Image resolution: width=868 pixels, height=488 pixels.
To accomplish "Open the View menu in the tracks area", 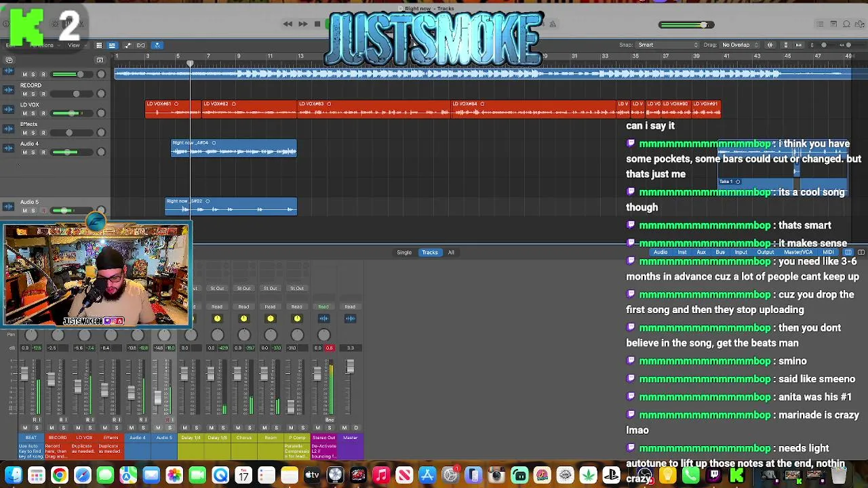I will coord(73,45).
